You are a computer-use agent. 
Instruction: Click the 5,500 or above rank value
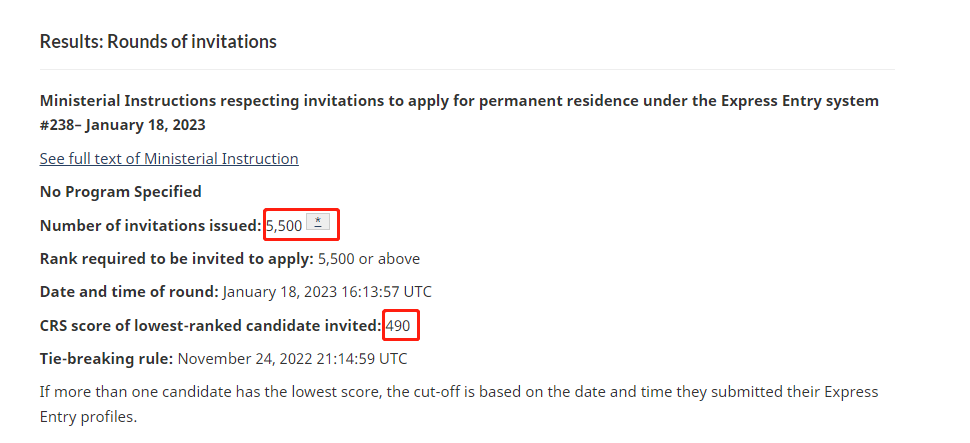click(369, 258)
